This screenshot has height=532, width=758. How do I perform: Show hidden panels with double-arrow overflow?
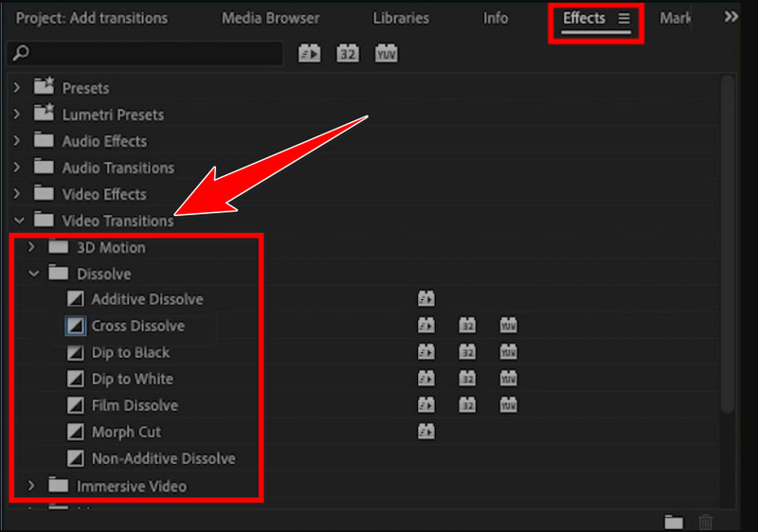[731, 17]
